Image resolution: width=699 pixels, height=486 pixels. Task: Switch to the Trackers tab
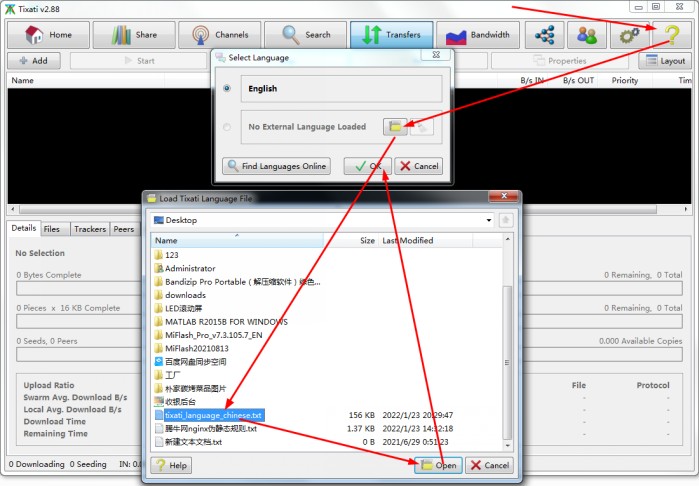[90, 229]
